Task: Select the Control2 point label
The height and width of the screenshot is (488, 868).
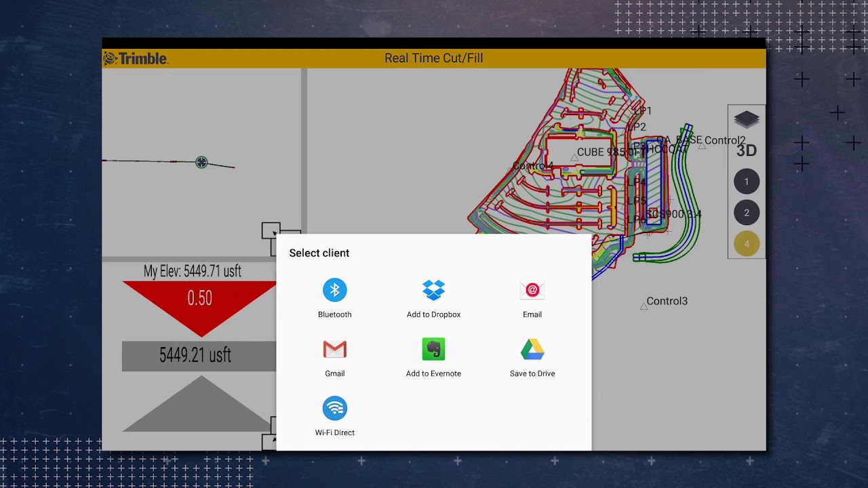Action: coord(725,140)
